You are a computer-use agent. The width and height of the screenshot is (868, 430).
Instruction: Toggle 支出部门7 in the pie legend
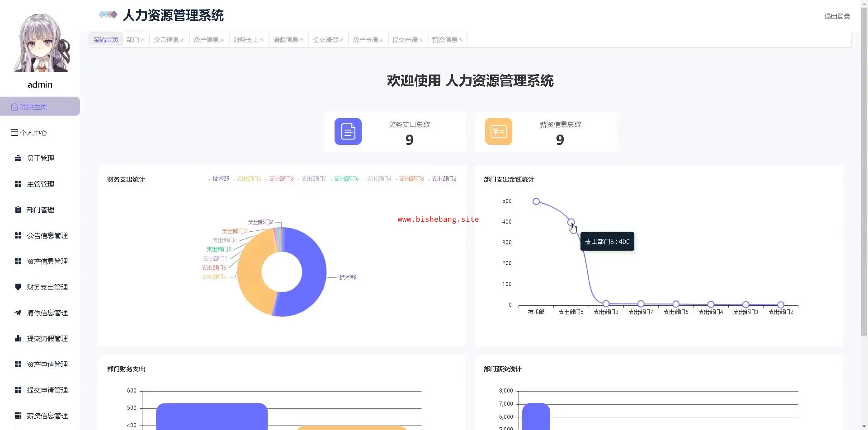[x=312, y=179]
